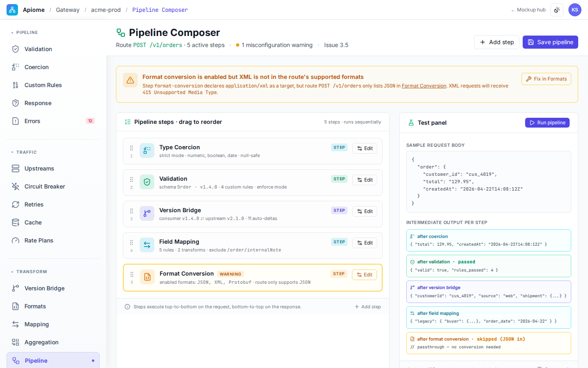
Task: Open the after field mapping output
Action: point(489,317)
